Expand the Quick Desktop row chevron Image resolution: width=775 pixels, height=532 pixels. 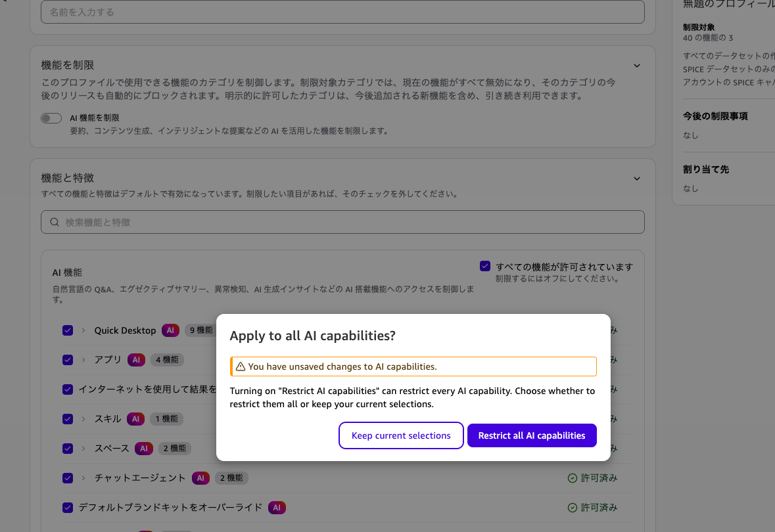pos(83,330)
